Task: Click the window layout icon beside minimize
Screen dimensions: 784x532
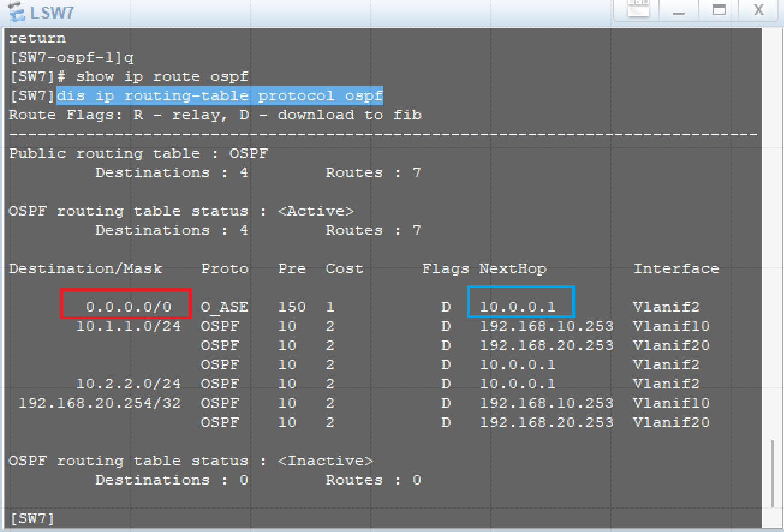Action: coord(638,8)
